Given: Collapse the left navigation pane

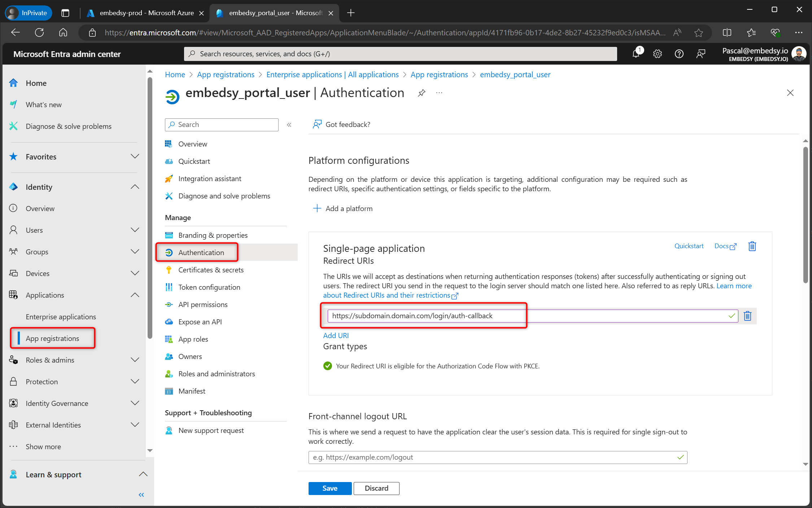Looking at the screenshot, I should pos(141,495).
